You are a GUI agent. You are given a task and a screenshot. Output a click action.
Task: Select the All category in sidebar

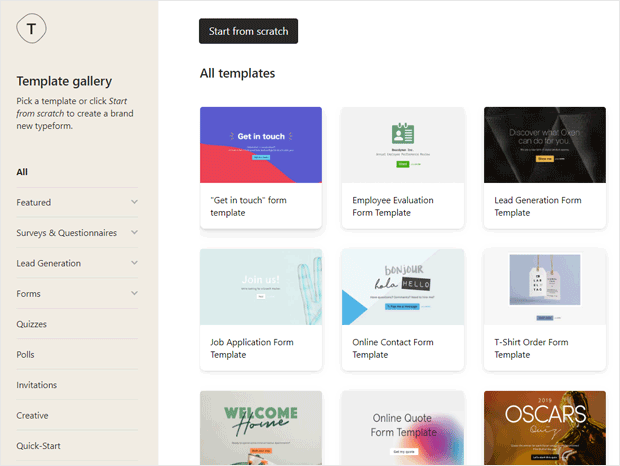[x=22, y=172]
